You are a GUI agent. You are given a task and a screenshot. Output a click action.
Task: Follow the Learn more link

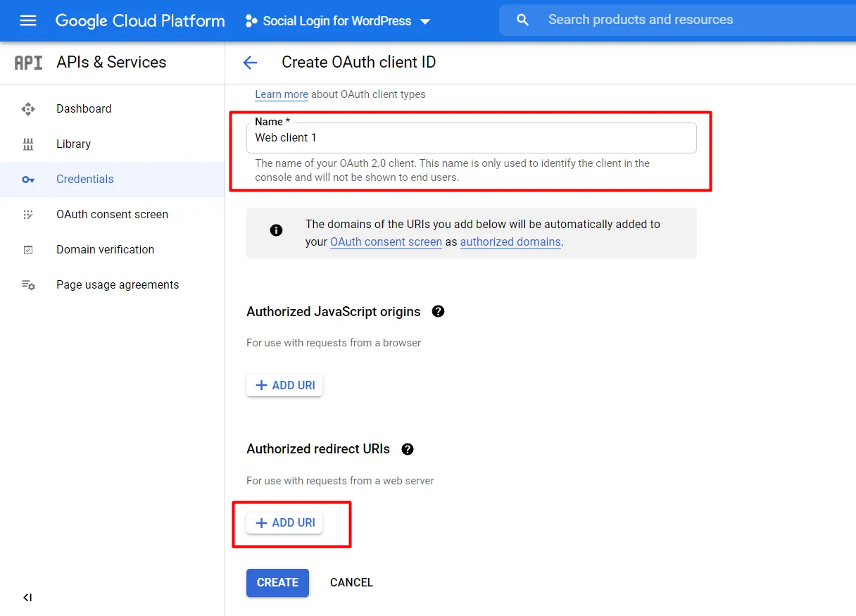pyautogui.click(x=282, y=94)
